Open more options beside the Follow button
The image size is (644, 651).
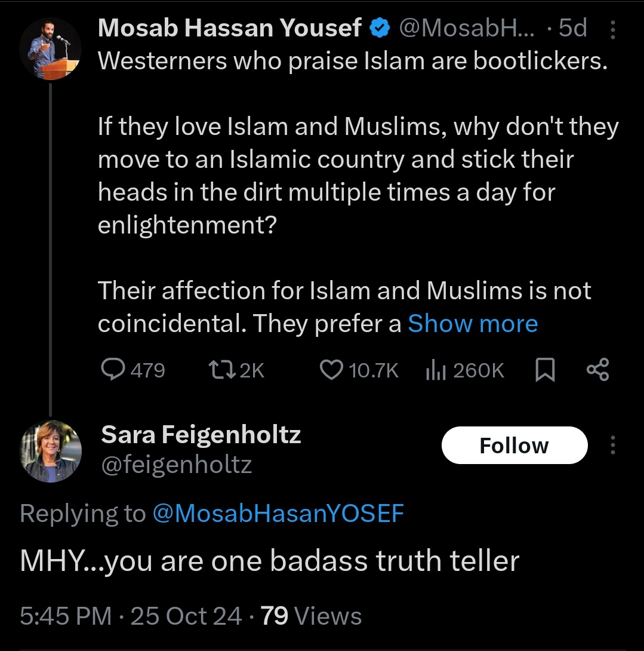(613, 445)
